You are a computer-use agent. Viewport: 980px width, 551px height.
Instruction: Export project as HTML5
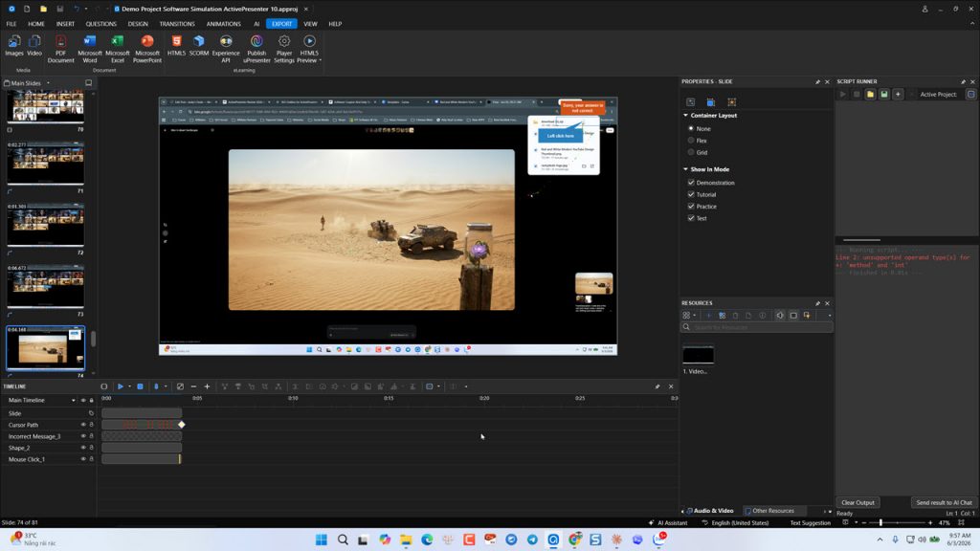[x=176, y=47]
